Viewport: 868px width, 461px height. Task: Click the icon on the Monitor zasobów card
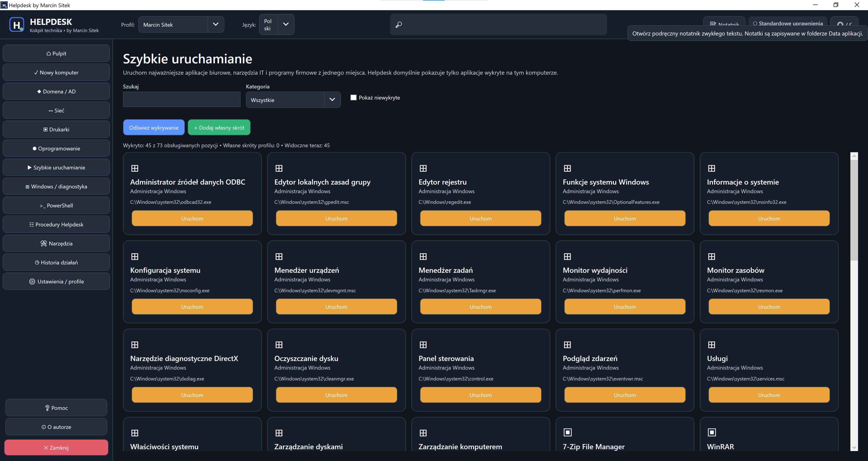coord(712,257)
